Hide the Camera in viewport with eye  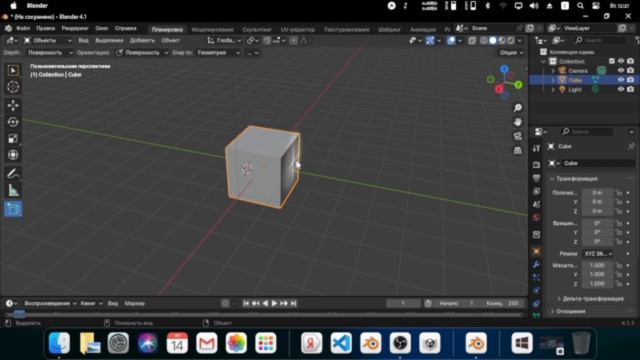click(x=621, y=71)
